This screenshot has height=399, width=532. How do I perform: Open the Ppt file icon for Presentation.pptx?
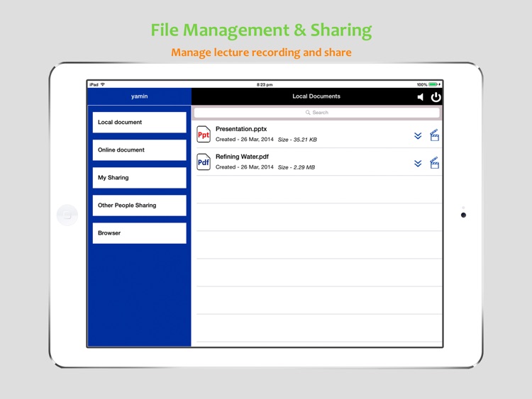[x=204, y=135]
